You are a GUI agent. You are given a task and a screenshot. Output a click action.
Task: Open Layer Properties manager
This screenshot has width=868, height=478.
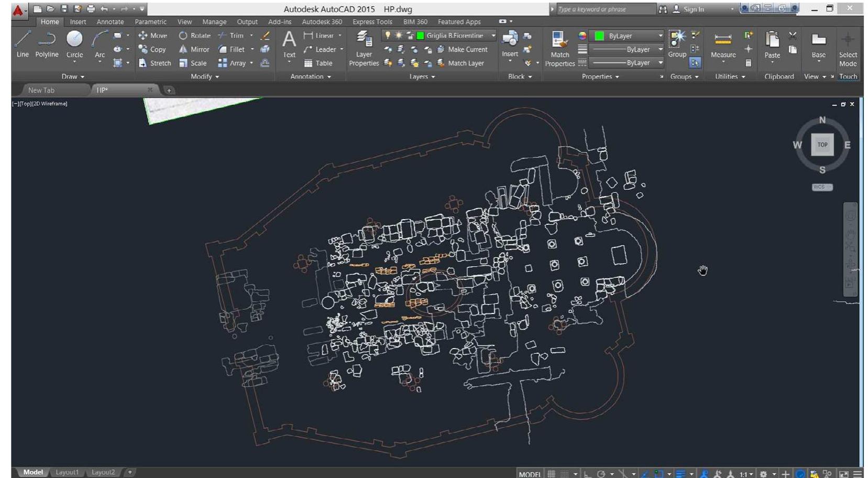point(364,49)
